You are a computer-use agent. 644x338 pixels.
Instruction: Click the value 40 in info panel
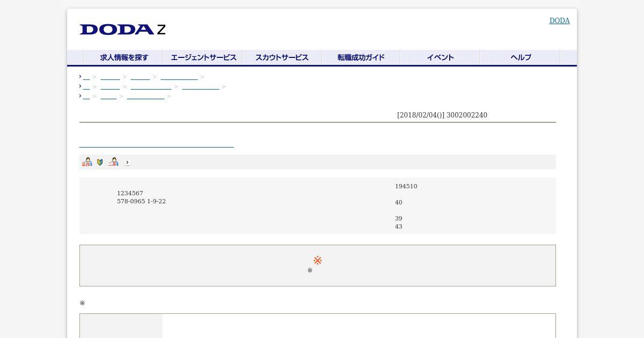pos(399,202)
